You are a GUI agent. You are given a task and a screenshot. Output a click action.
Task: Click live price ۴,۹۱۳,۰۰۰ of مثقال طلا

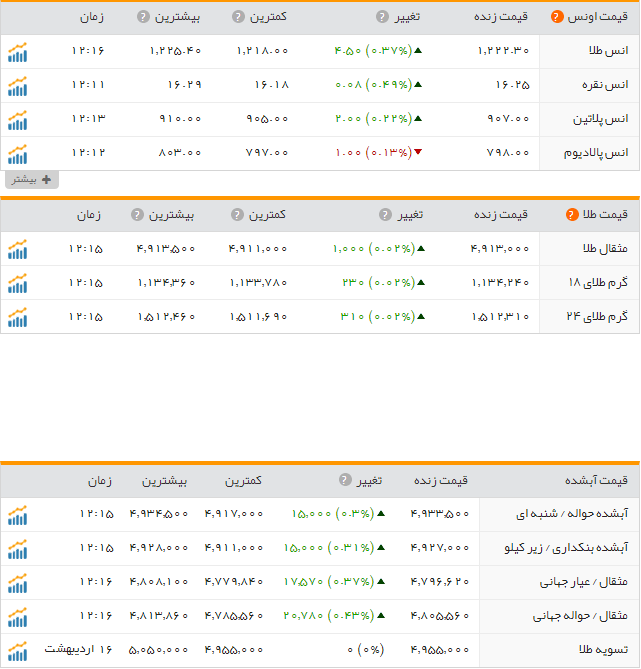500,249
